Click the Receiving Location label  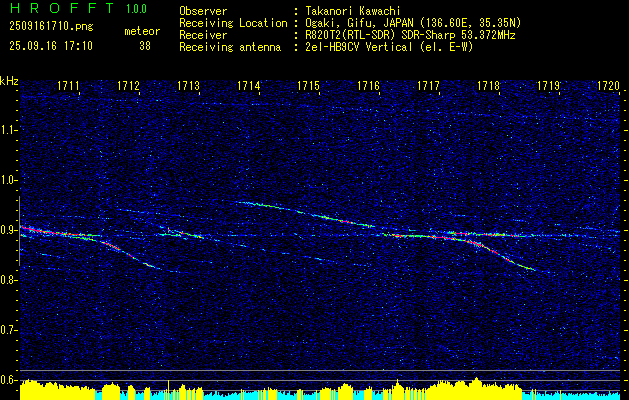(233, 23)
